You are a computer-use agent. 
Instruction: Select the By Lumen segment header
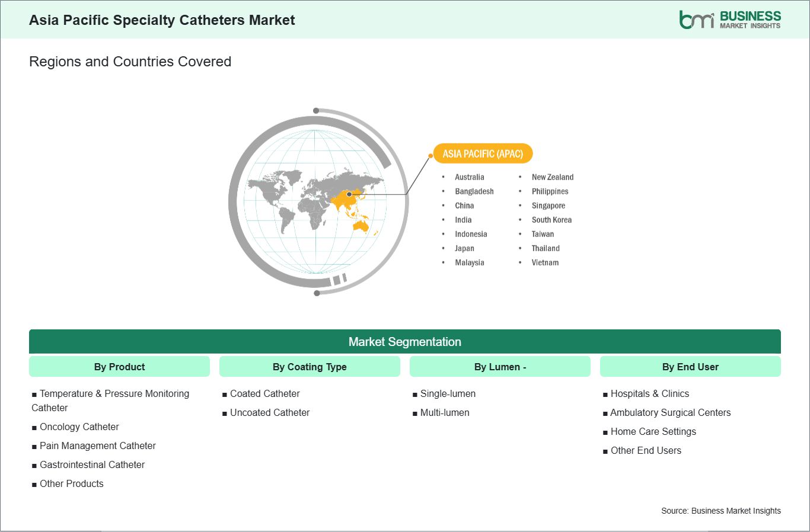(x=500, y=367)
